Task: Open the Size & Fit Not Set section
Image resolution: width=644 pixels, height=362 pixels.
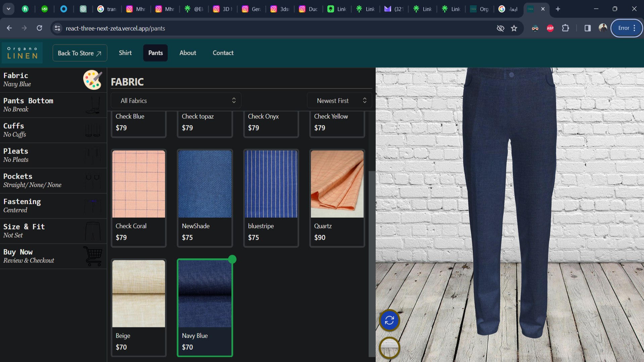Action: [53, 231]
